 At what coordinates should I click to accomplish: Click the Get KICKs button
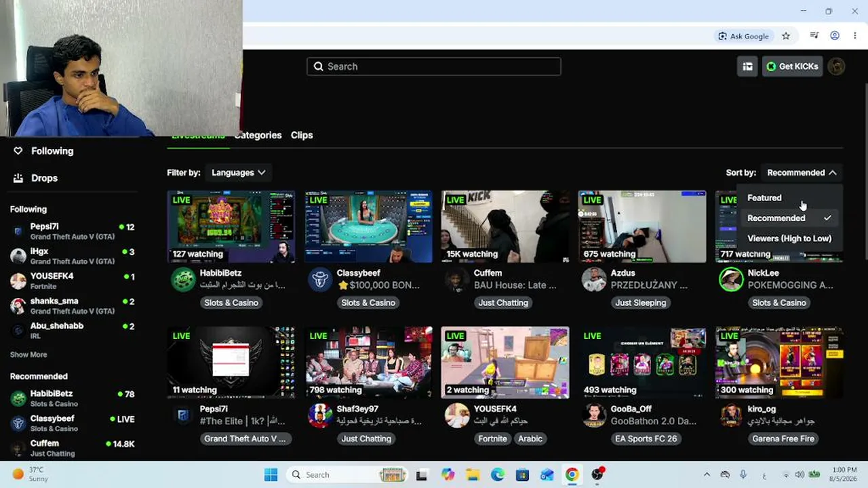point(792,66)
